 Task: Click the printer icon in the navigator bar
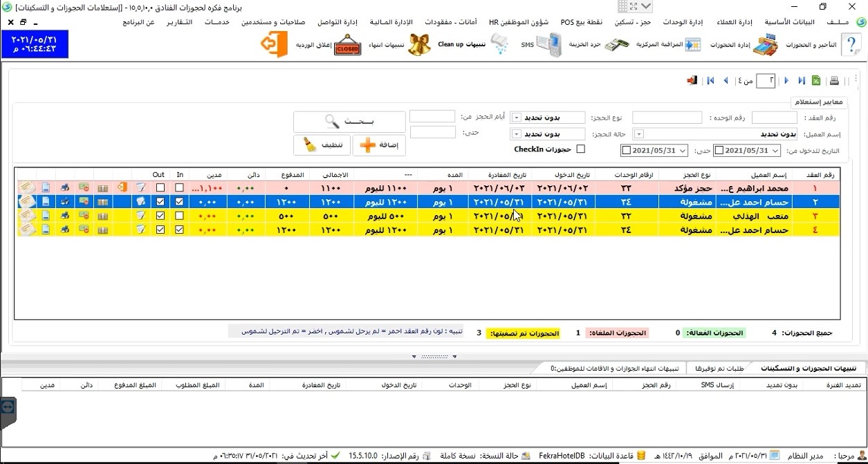[834, 81]
